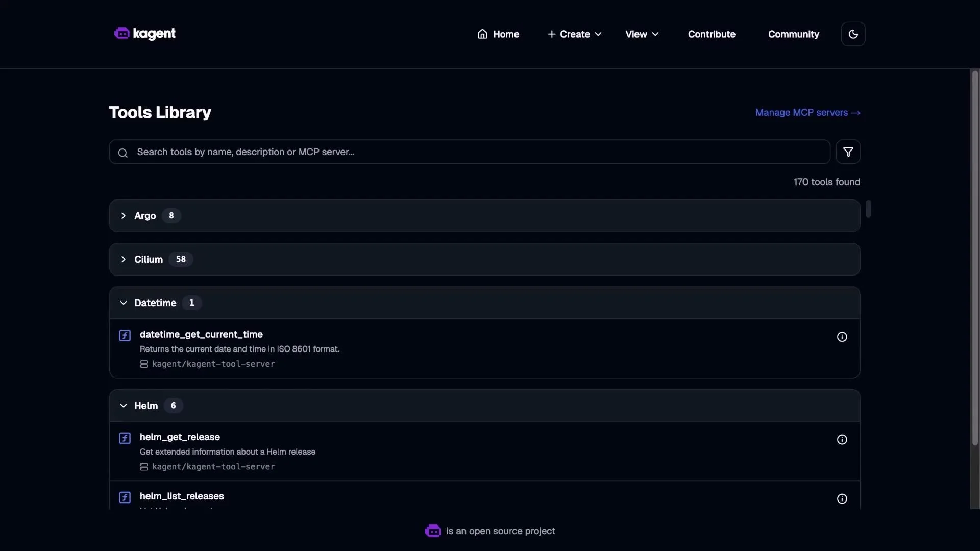Image resolution: width=980 pixels, height=551 pixels.
Task: Click 'Returns the current date and time' description
Action: click(239, 349)
